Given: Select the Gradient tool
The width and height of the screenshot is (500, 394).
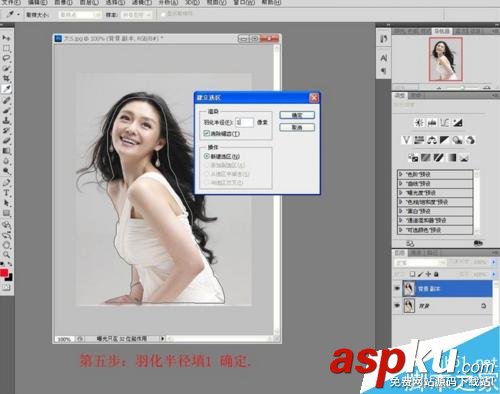Looking at the screenshot, I should (x=6, y=151).
